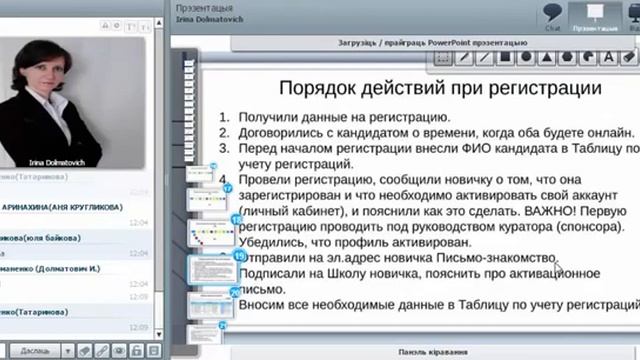Click presenter name under Прэзентацыя title
Screen dimensions: 640x360
point(209,19)
